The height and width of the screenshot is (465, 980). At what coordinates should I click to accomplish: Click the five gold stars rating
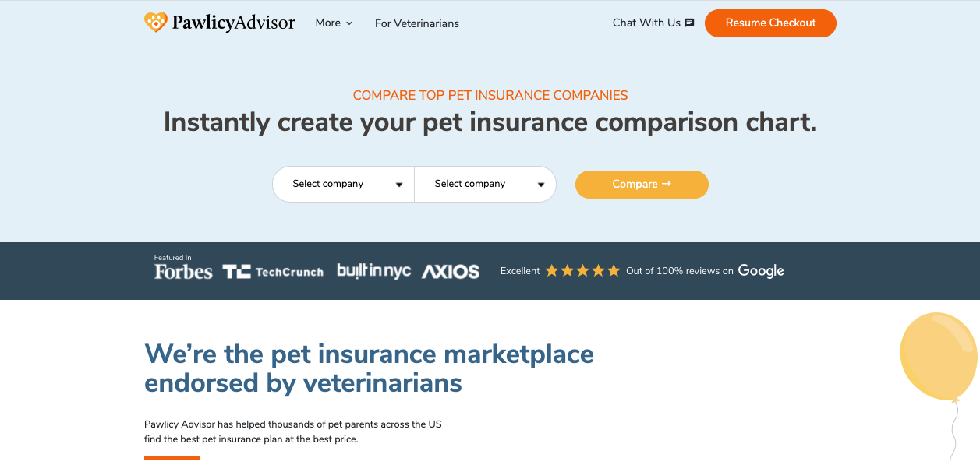pos(582,271)
